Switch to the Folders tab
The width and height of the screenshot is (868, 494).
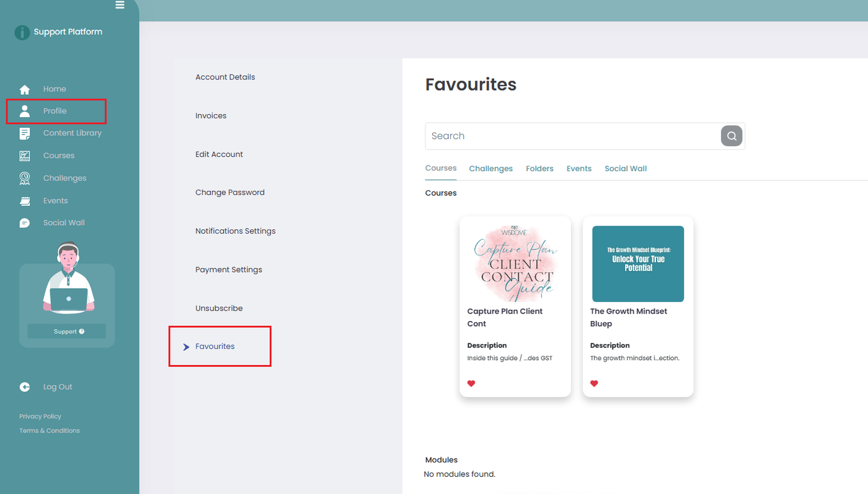(x=539, y=169)
